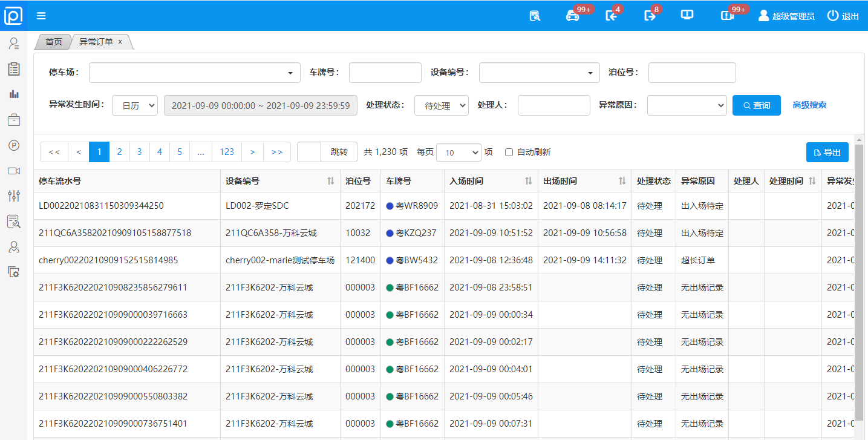868x440 pixels.
Task: Sort by 设备编号 column arrows
Action: tap(330, 181)
